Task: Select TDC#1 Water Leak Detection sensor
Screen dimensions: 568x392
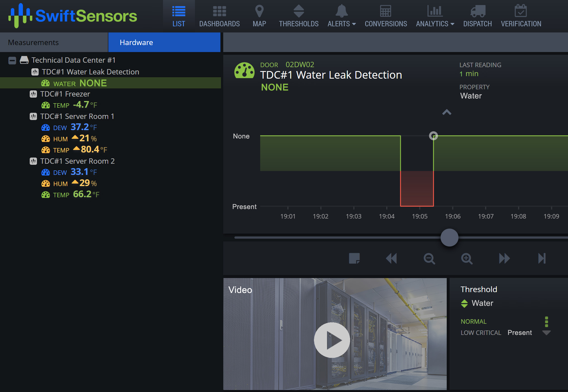Action: point(90,72)
